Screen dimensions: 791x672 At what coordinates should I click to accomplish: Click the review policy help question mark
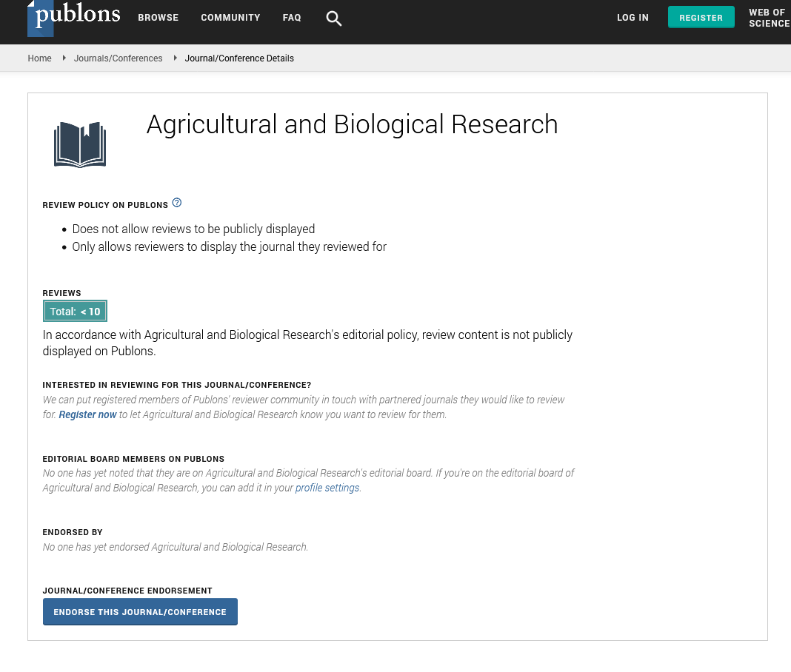click(x=177, y=203)
